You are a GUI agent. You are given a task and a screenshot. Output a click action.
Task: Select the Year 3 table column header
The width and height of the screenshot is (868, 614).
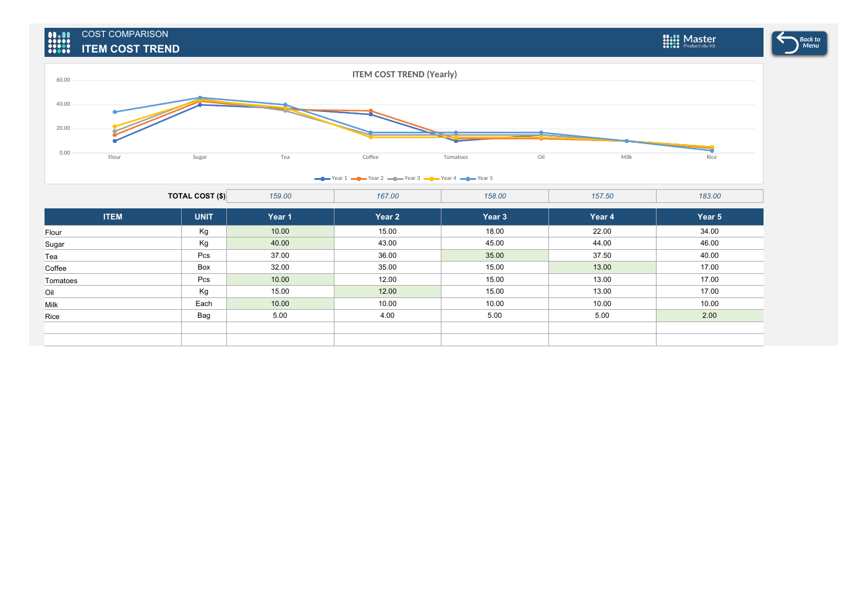coord(495,217)
